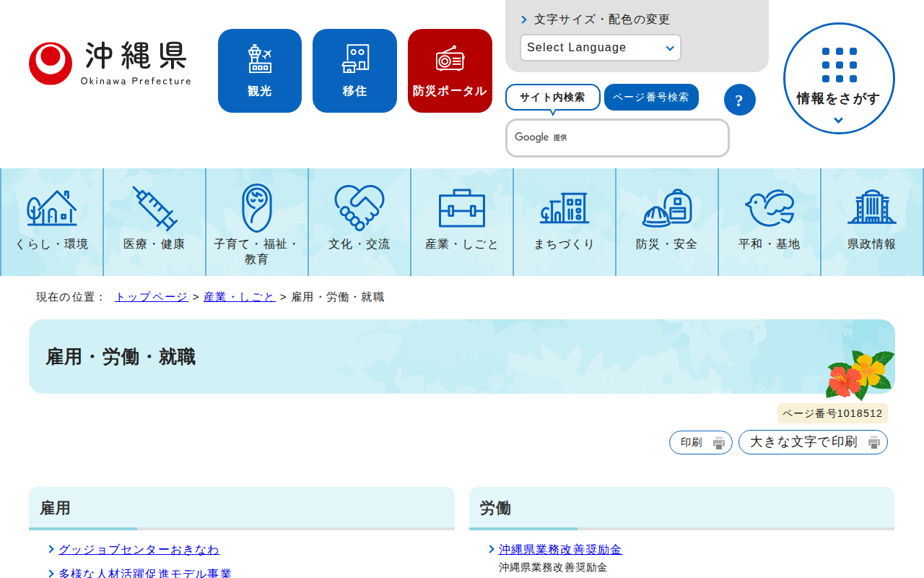
Task: Expand the Select Language dropdown
Action: coord(600,48)
